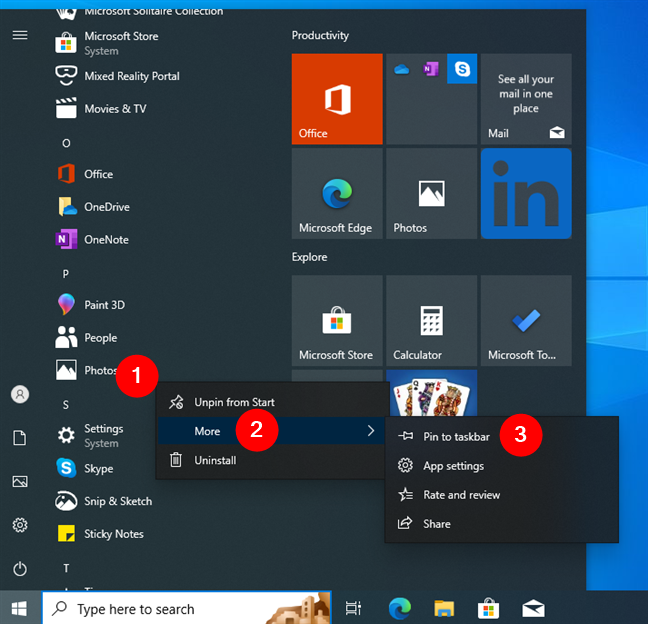Screen dimensions: 648x624
Task: Open Settings from the app list
Action: 89,436
